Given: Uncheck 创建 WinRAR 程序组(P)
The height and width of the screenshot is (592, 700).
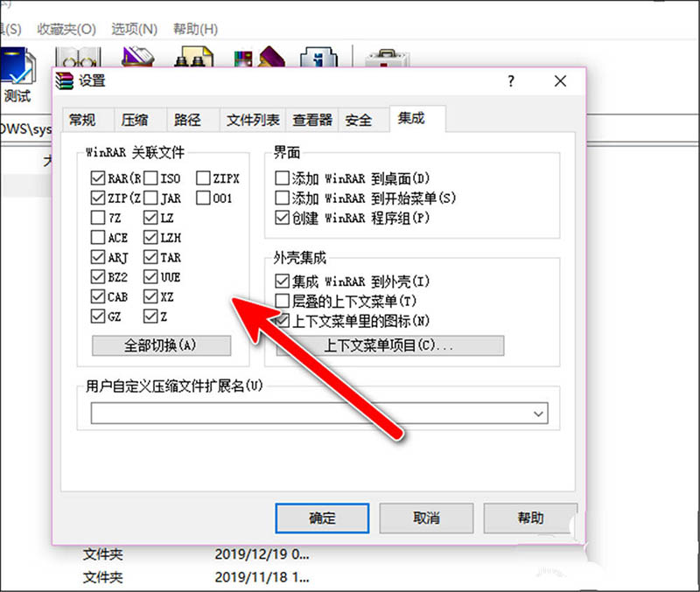Looking at the screenshot, I should (x=282, y=218).
